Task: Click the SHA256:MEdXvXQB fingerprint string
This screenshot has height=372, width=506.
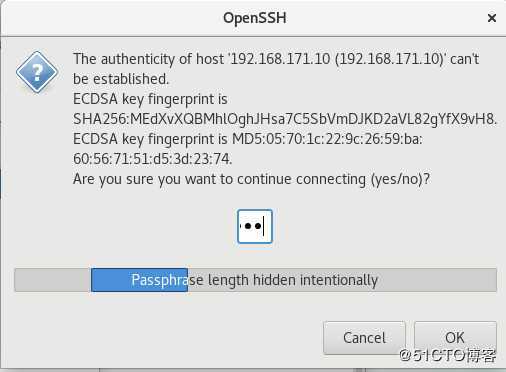Action: 285,119
